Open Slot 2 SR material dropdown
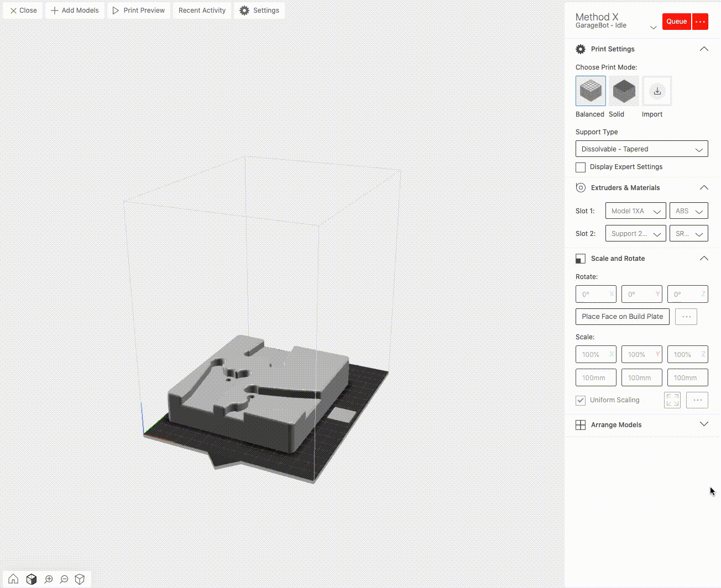This screenshot has height=588, width=721. 689,234
